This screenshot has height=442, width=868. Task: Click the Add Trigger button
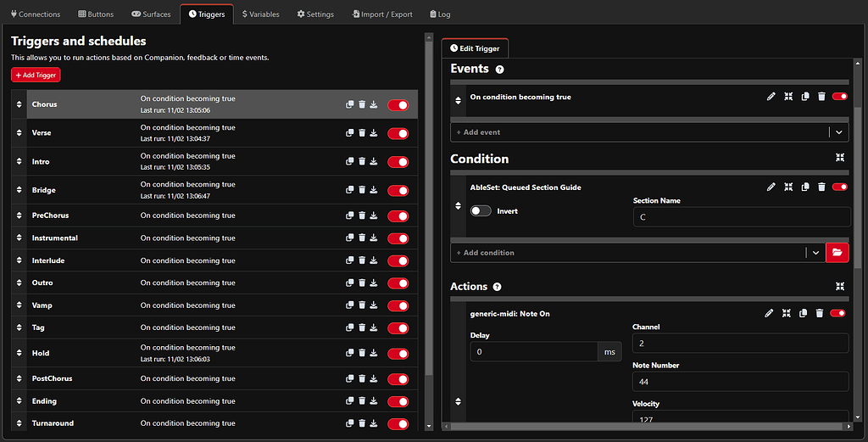point(36,75)
